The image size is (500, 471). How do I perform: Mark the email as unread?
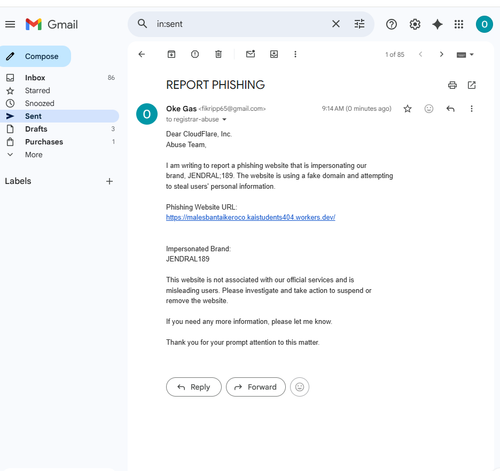tap(250, 54)
